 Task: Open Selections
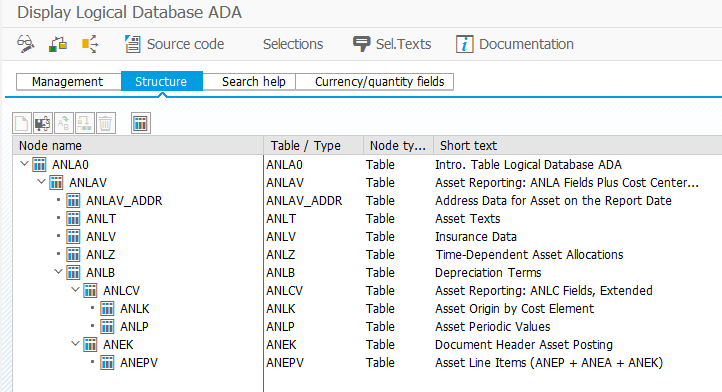[293, 44]
